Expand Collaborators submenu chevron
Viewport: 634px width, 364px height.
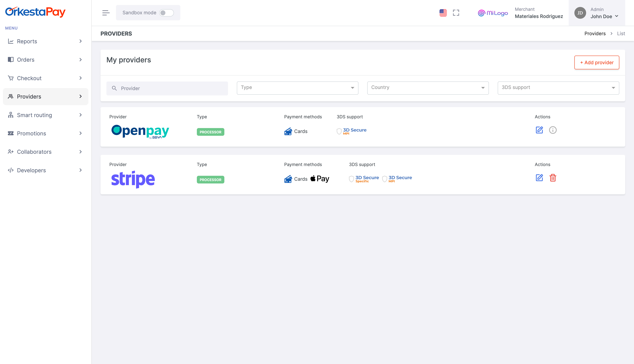tap(81, 152)
